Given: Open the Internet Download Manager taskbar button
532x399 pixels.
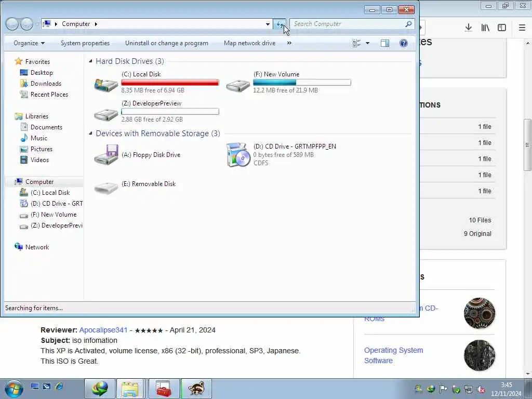Looking at the screenshot, I should point(100,389).
